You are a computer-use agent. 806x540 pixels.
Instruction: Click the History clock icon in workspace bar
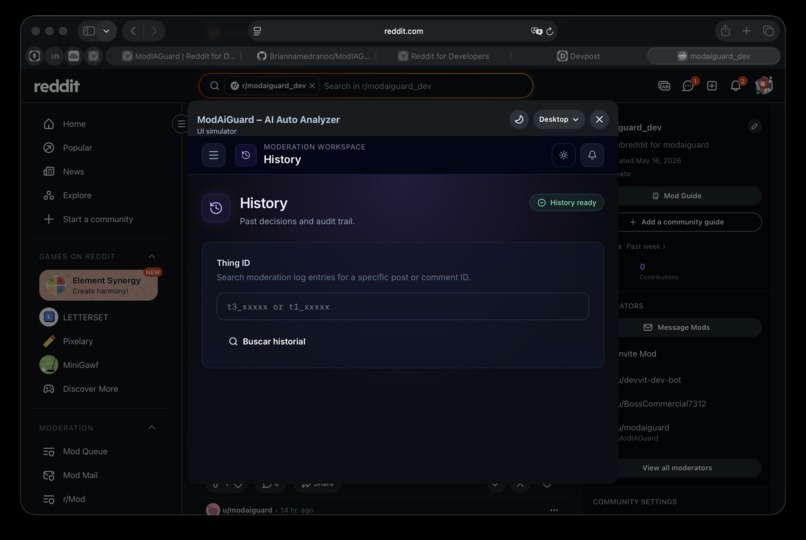246,155
